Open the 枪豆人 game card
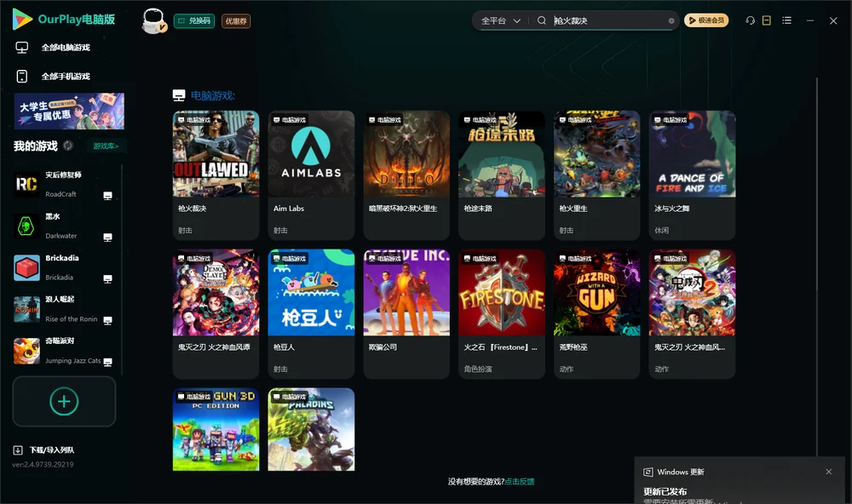 tap(311, 314)
